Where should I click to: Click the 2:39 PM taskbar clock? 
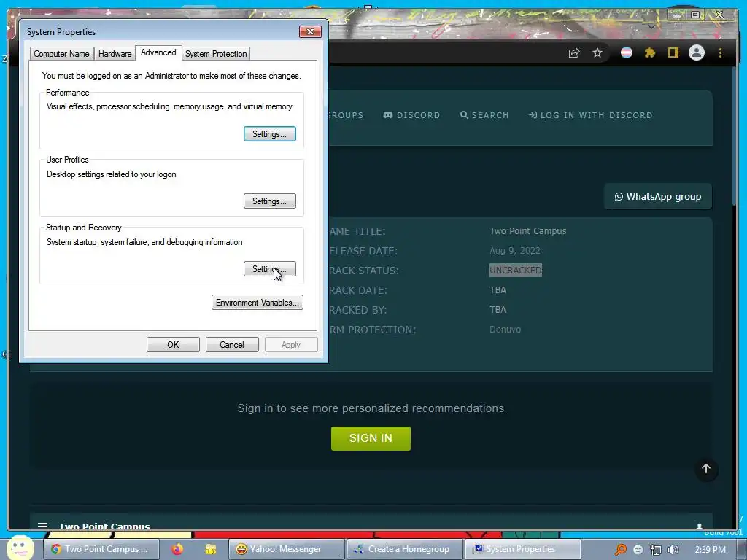[711, 550]
